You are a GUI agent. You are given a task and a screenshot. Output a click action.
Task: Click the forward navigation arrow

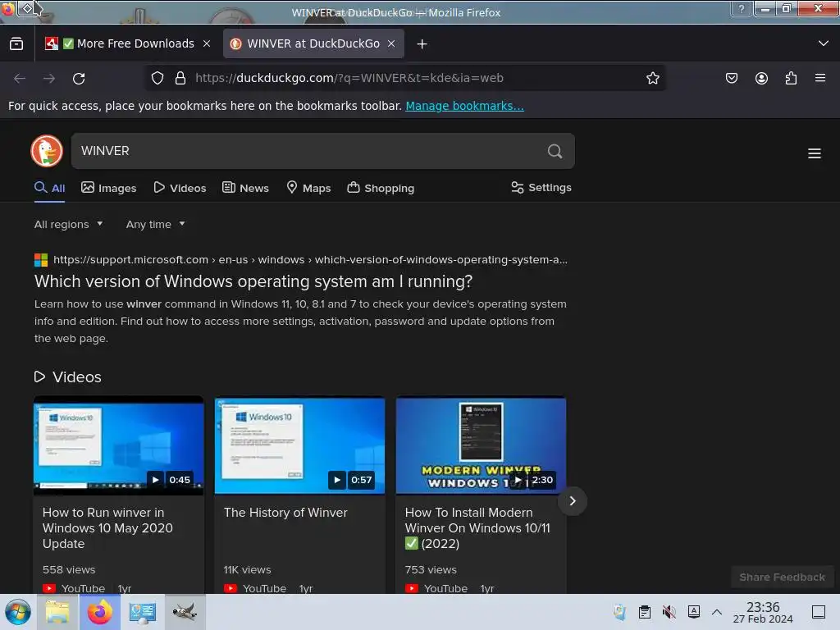pyautogui.click(x=49, y=79)
